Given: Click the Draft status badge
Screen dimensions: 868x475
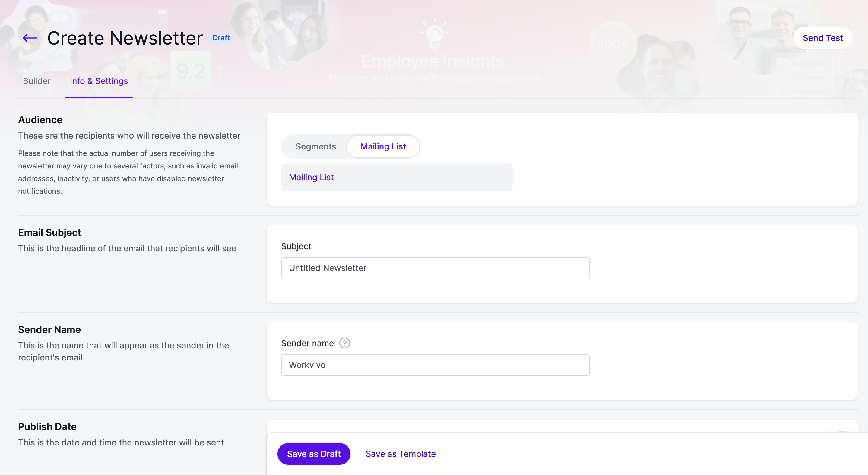Looking at the screenshot, I should point(221,38).
